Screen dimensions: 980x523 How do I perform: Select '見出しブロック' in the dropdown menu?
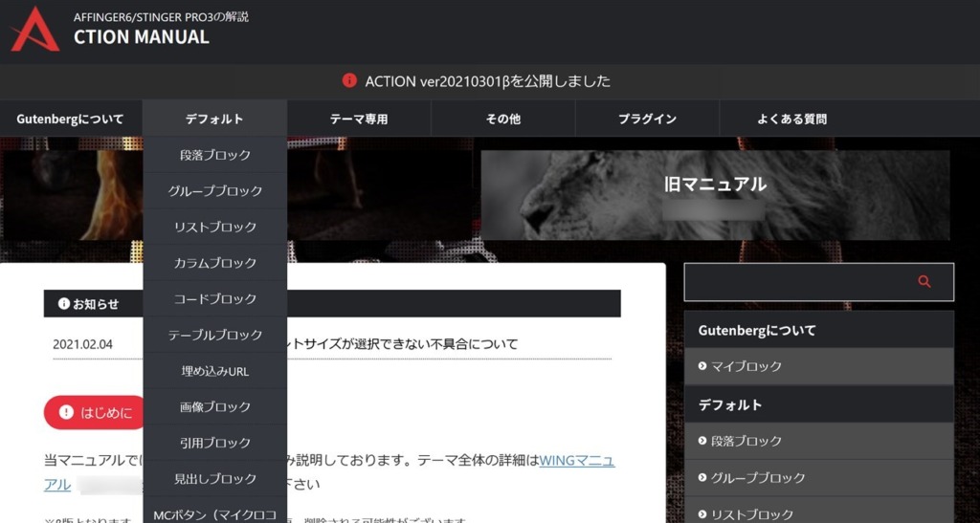point(215,479)
